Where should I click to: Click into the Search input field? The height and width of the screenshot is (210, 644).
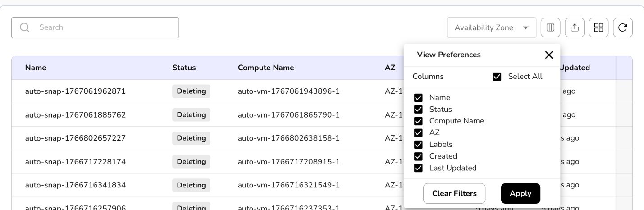click(104, 27)
